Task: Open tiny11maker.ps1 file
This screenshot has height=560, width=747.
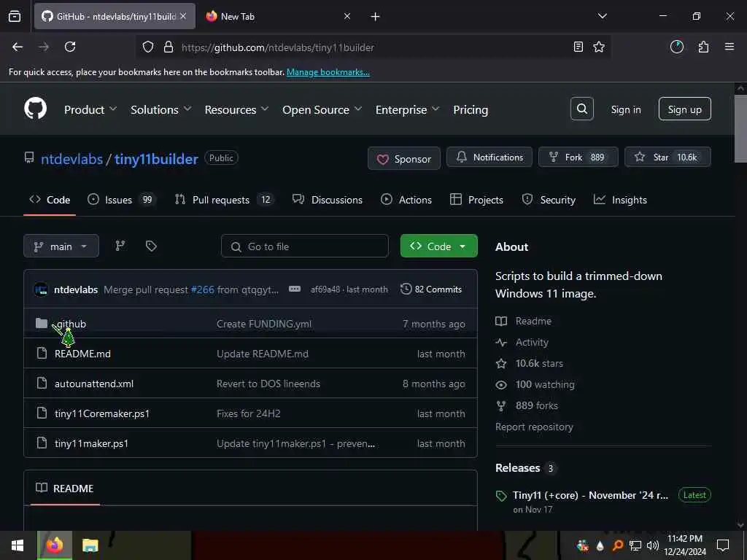Action: 91,443
